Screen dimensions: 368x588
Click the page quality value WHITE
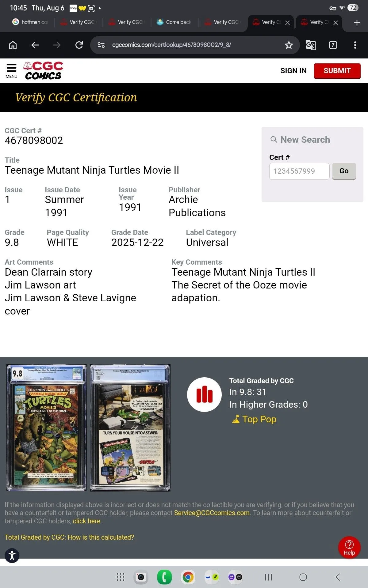click(62, 242)
